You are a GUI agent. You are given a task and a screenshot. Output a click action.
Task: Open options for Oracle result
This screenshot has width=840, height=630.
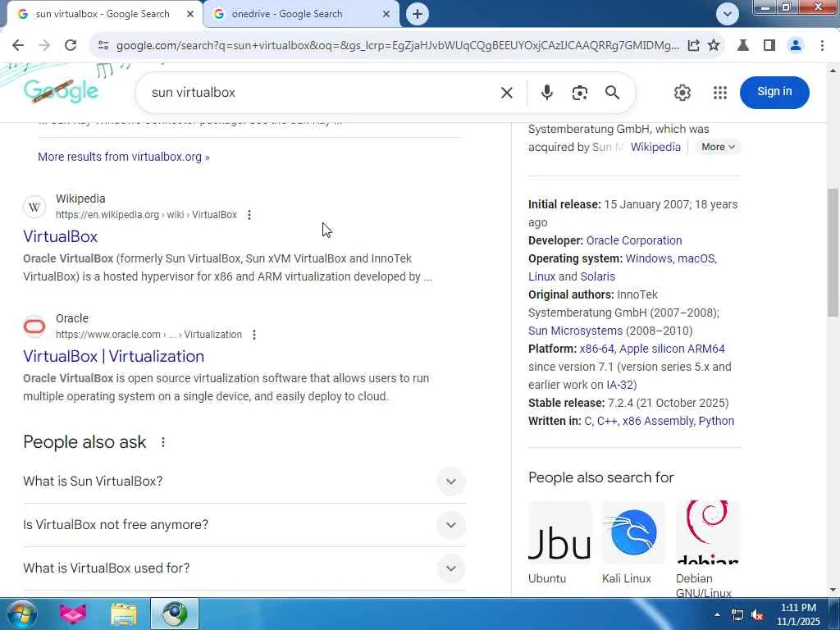[x=254, y=335]
